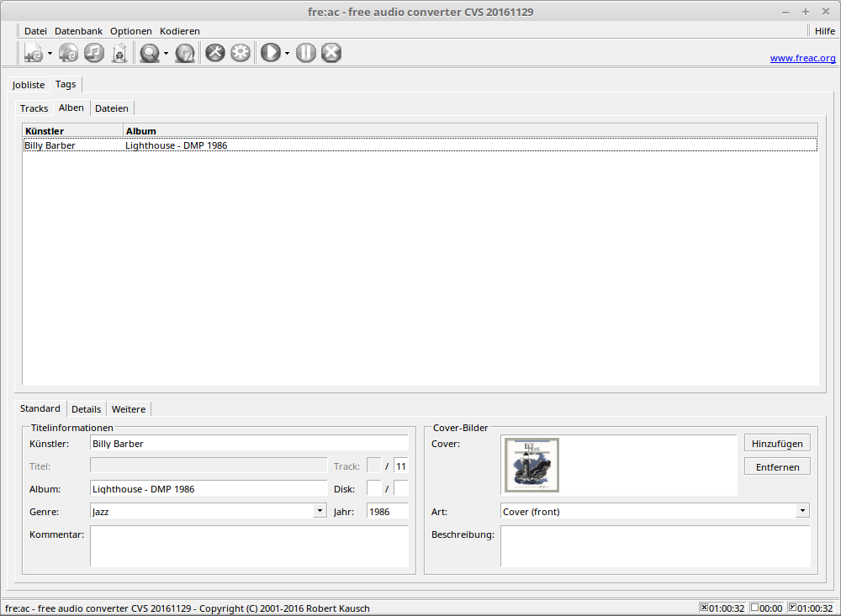Select the front cover thumbnail image
Screen dimensions: 841x616
[x=532, y=465]
